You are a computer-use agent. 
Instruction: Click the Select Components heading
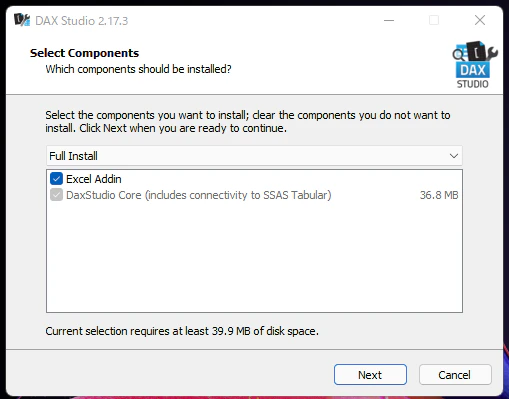(x=84, y=53)
